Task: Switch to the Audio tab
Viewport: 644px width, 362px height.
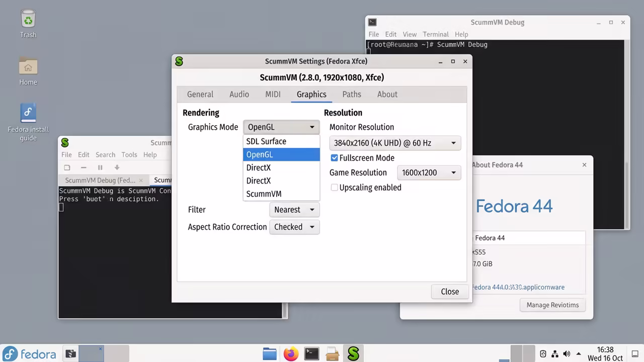Action: coord(239,94)
